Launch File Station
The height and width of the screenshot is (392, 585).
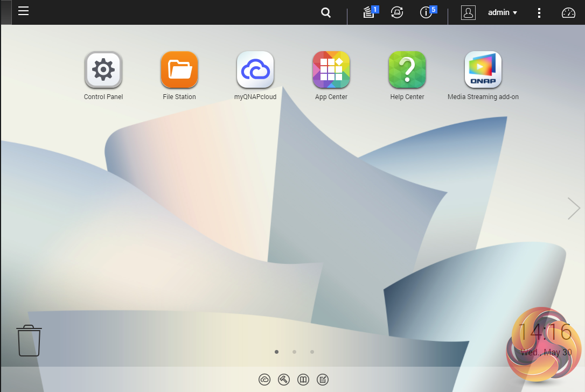click(x=179, y=70)
